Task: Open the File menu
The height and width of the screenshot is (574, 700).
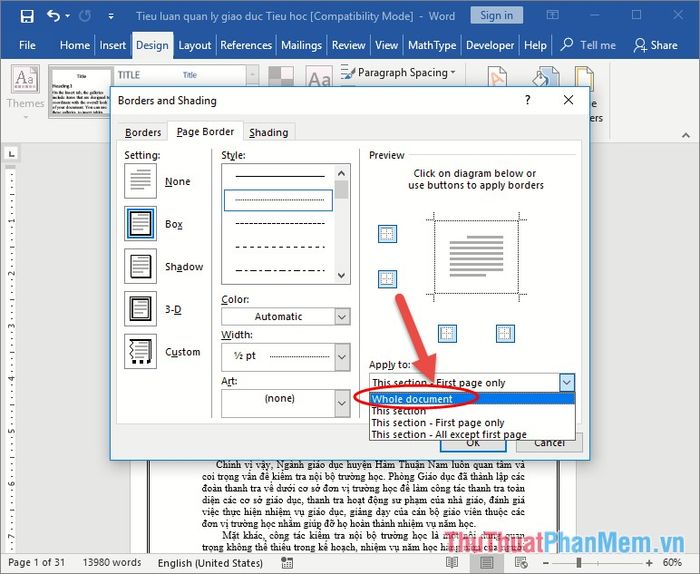Action: pos(27,46)
